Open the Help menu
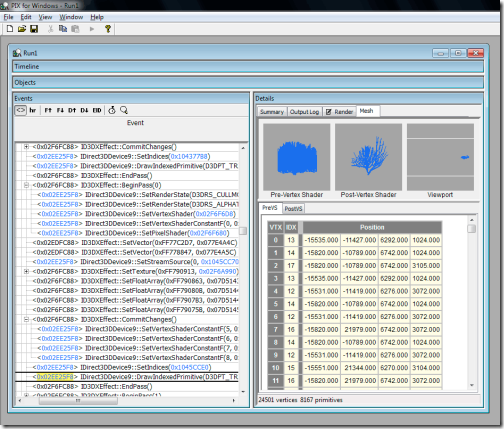 97,17
